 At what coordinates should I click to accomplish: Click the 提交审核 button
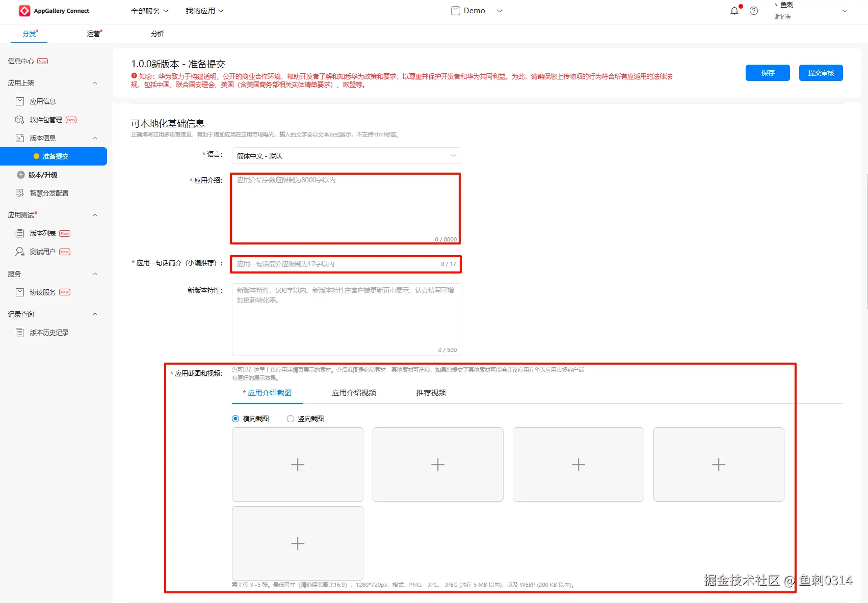click(x=821, y=73)
